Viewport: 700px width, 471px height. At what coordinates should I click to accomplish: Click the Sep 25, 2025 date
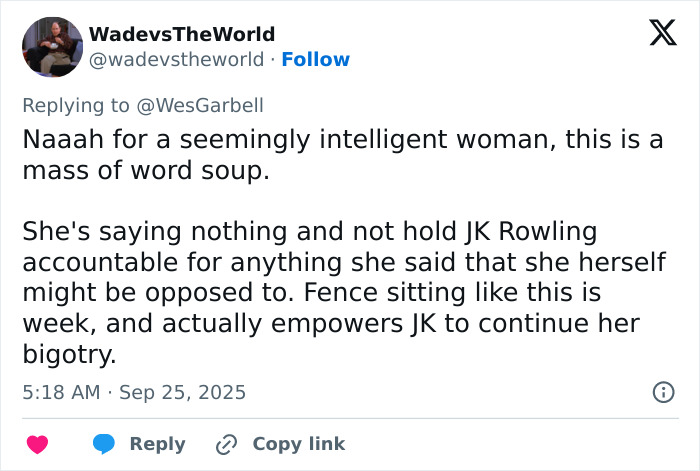coord(182,392)
